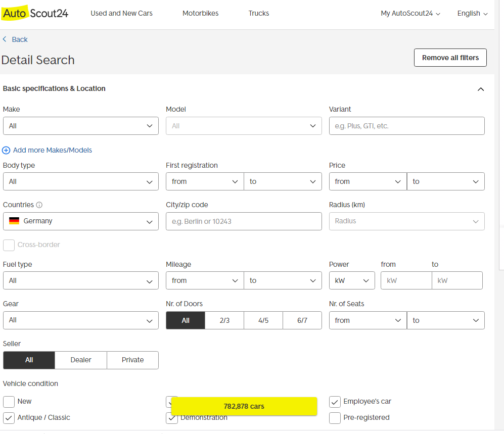
Task: Click the Back arrow icon
Action: pos(5,39)
